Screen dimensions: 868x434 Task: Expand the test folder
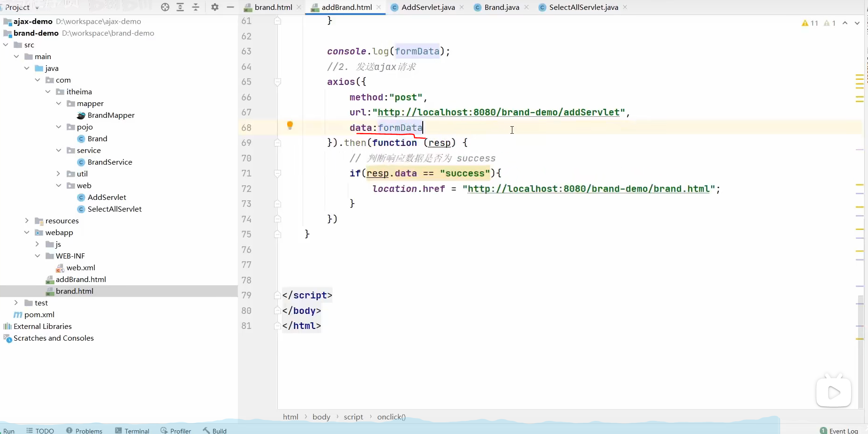click(x=16, y=303)
